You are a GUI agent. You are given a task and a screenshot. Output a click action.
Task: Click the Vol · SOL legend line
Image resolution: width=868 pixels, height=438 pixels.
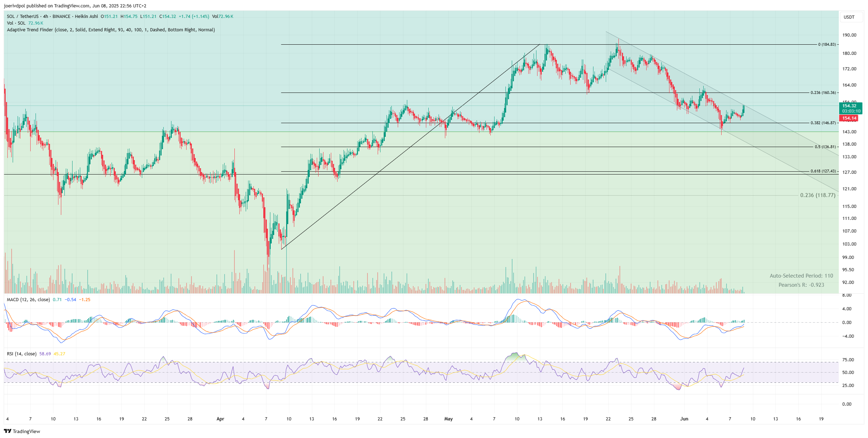click(x=25, y=23)
